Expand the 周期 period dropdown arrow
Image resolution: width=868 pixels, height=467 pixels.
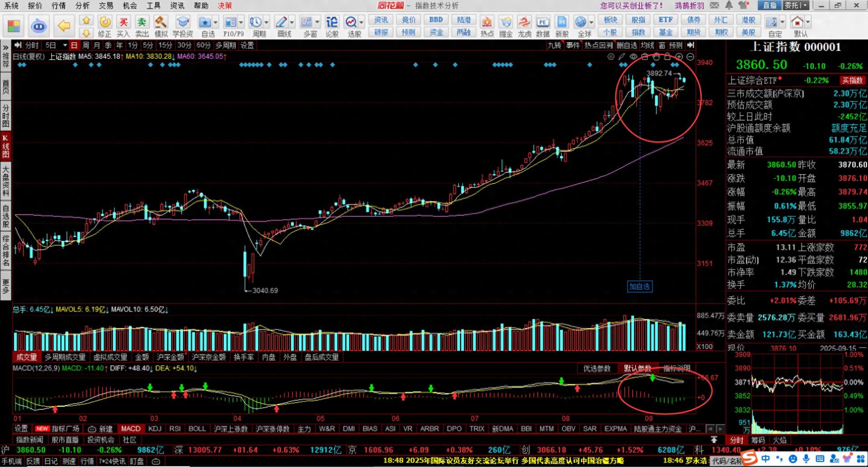coord(267,22)
